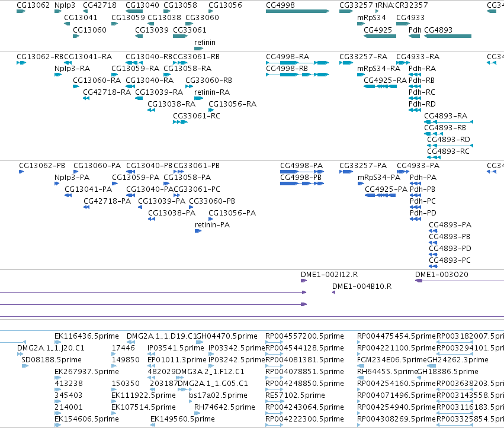Click transcript Pdh-RC label
This screenshot has height=428, width=504.
pyautogui.click(x=422, y=92)
